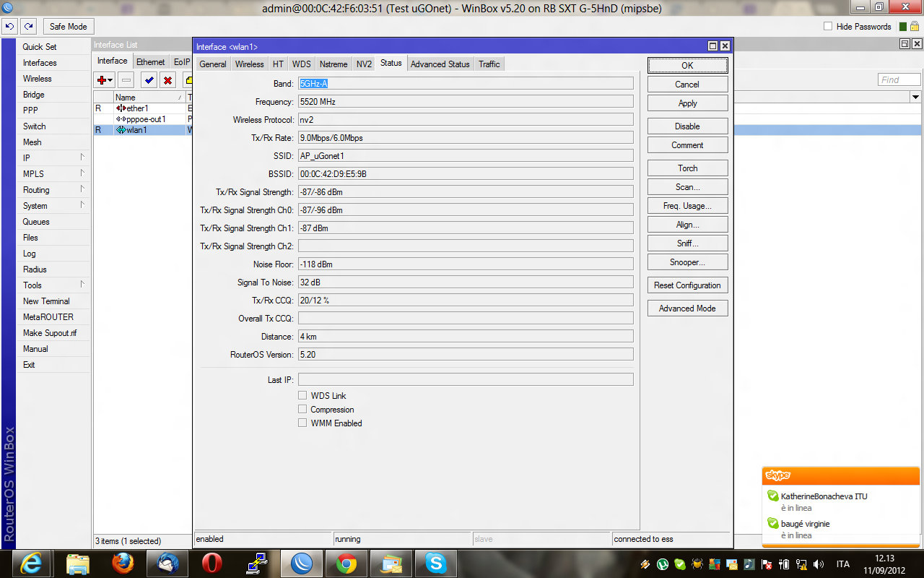The width and height of the screenshot is (924, 578).
Task: Open the Traffic tab
Action: [x=489, y=64]
